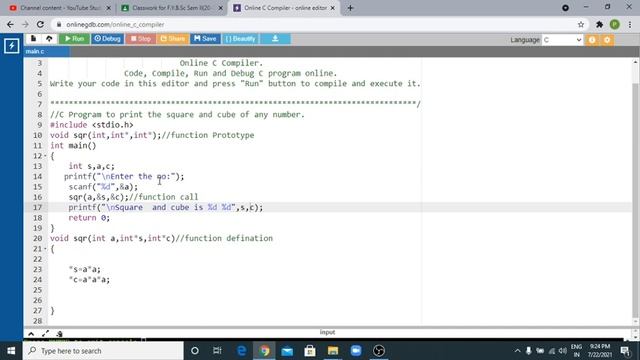This screenshot has height=360, width=640.
Task: Close the Classwork browser tab
Action: tap(220, 8)
